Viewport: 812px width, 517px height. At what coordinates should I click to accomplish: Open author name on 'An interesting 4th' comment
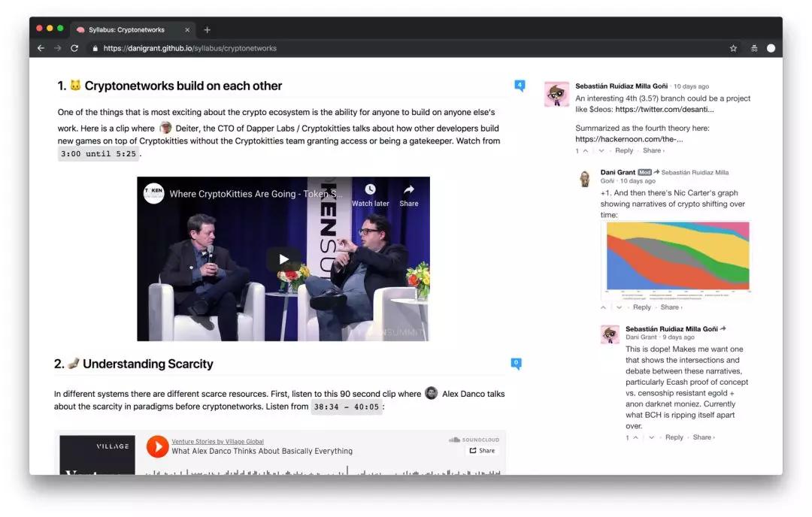[x=622, y=86]
